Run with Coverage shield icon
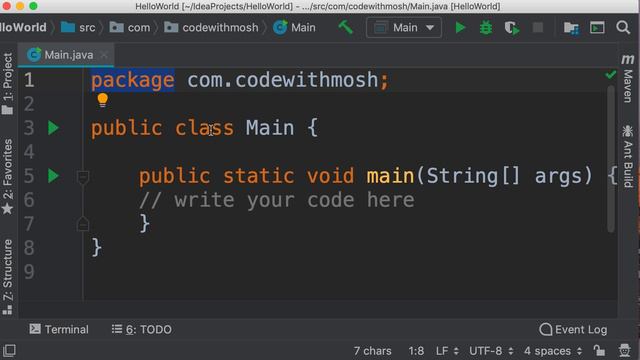Image resolution: width=640 pixels, height=360 pixels. tap(512, 28)
